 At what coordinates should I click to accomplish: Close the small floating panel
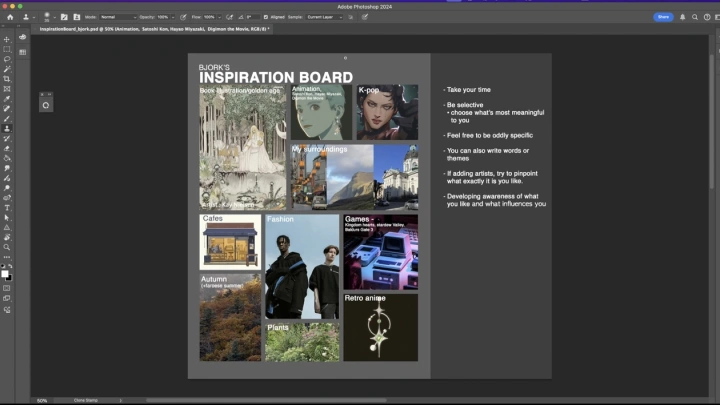42,94
